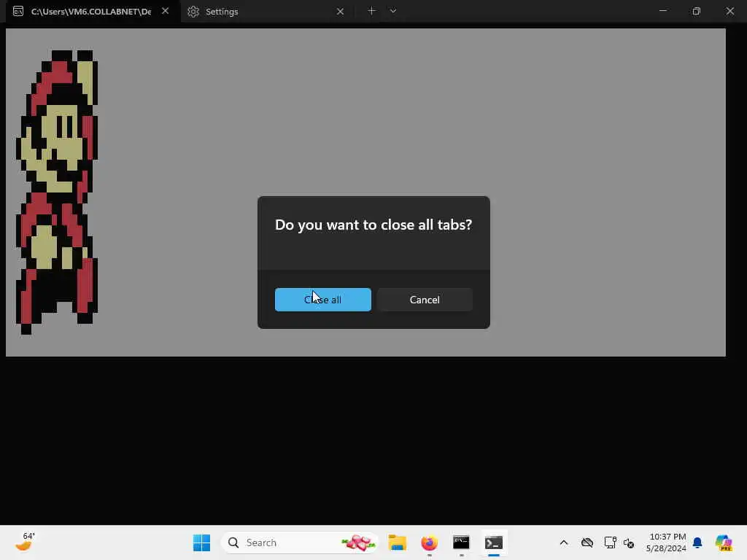
Task: Open a new tab with plus icon
Action: click(371, 11)
